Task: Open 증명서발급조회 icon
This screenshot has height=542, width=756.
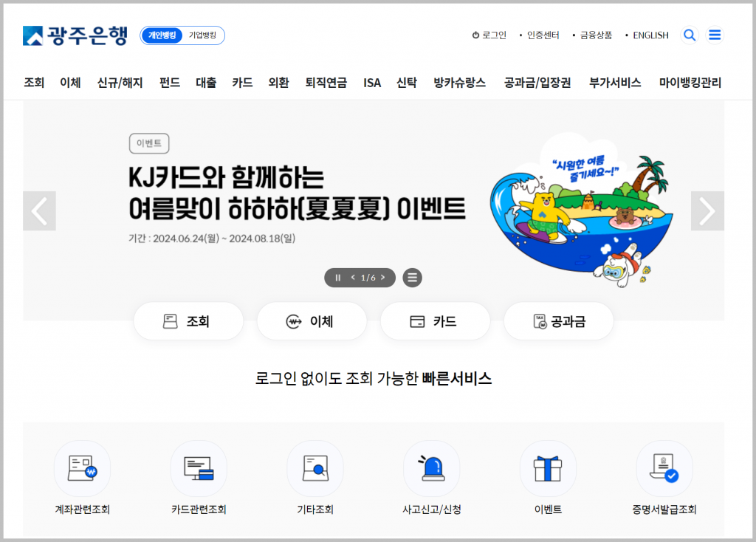Action: pyautogui.click(x=664, y=468)
